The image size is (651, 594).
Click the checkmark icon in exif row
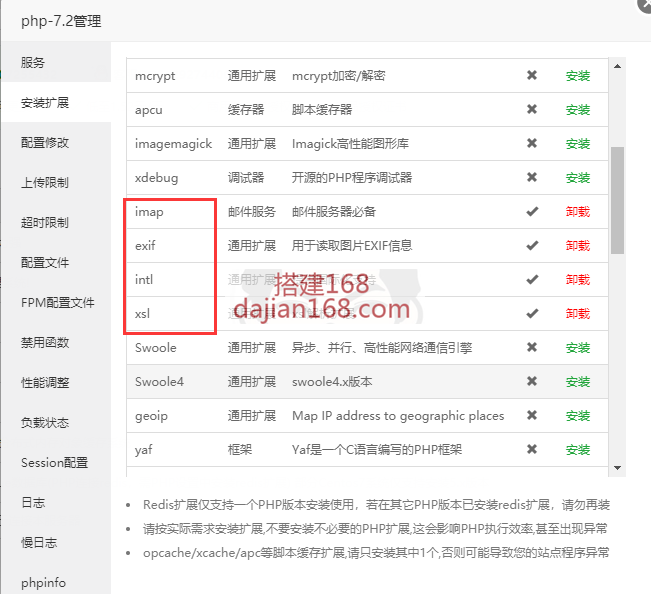pos(532,246)
